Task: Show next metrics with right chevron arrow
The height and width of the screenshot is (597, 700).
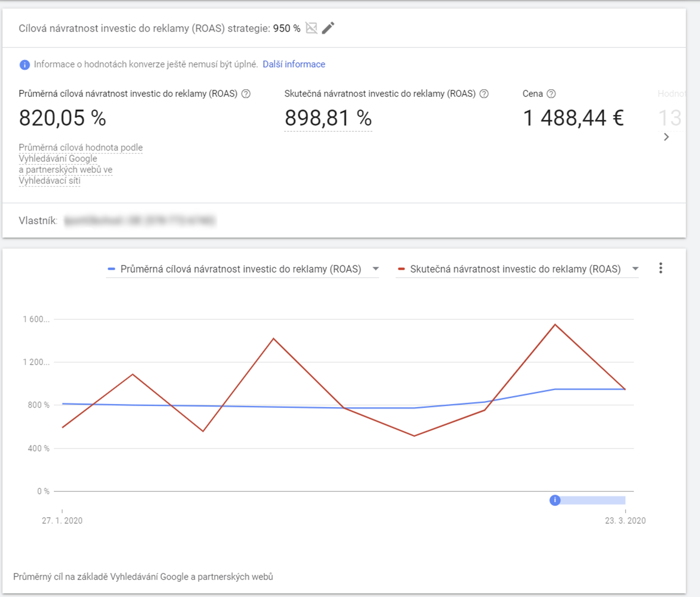Action: pos(666,137)
